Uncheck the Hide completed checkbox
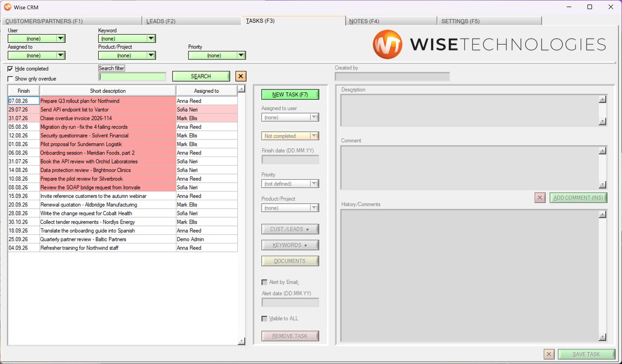The height and width of the screenshot is (364, 622). pyautogui.click(x=11, y=69)
